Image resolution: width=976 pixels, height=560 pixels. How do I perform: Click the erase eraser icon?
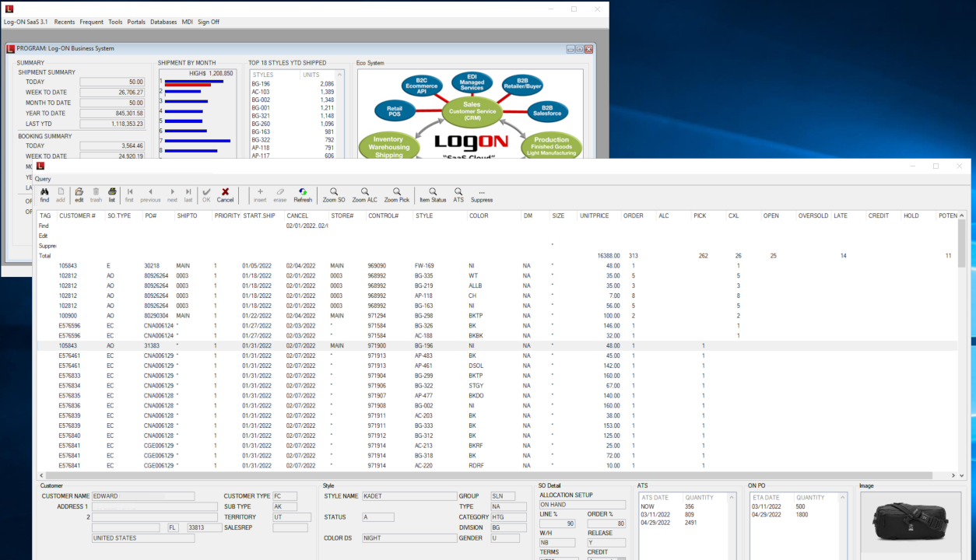(x=280, y=191)
